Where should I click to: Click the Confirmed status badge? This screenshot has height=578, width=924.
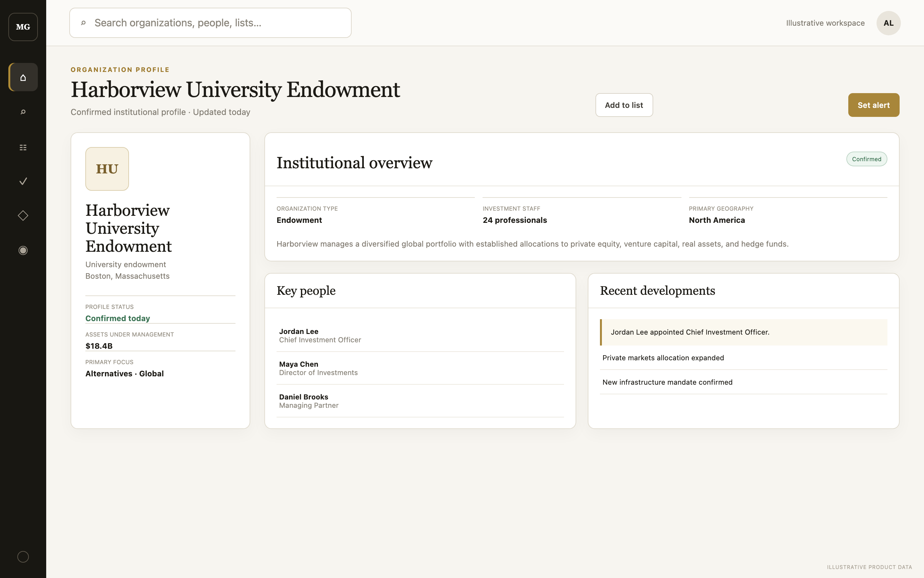(866, 159)
